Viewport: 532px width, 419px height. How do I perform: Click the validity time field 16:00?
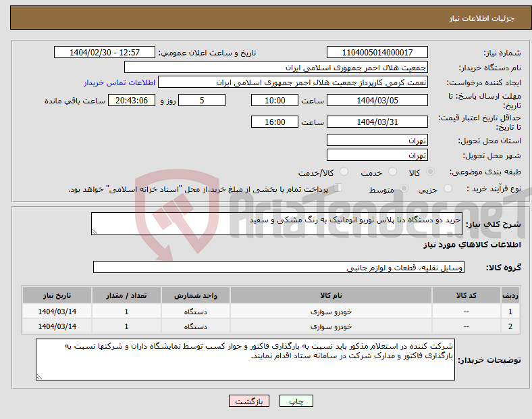275,122
